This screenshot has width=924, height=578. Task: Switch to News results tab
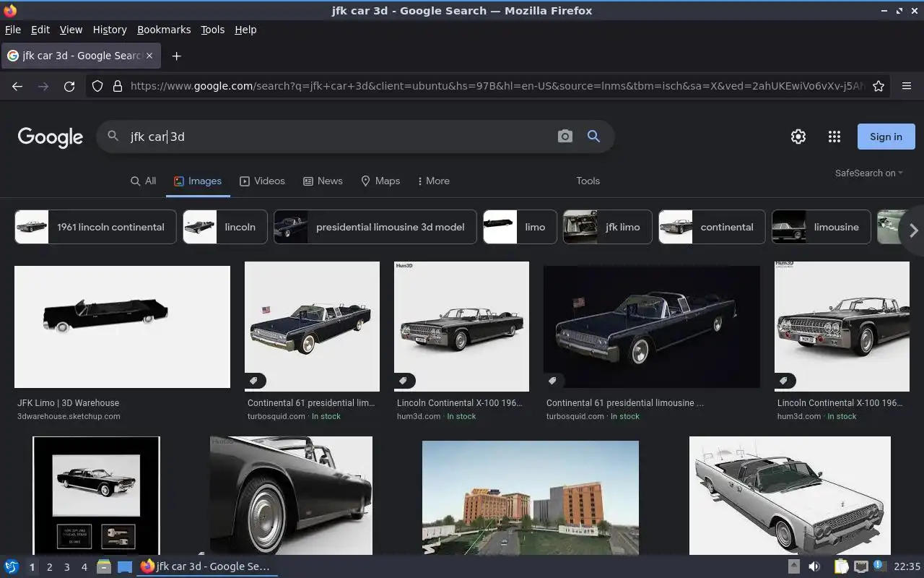323,181
